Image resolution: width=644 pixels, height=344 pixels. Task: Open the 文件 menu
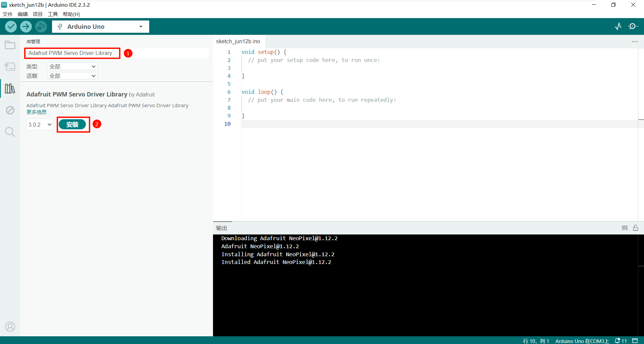8,14
